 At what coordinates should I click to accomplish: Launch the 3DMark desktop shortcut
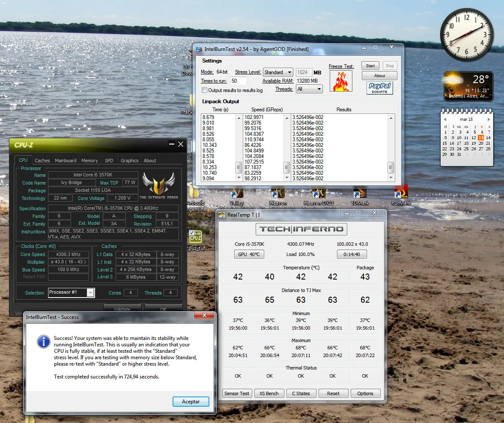pyautogui.click(x=360, y=197)
